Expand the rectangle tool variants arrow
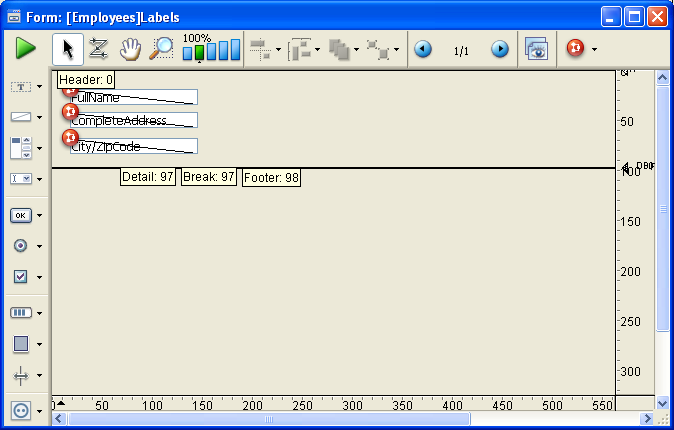 [40, 344]
